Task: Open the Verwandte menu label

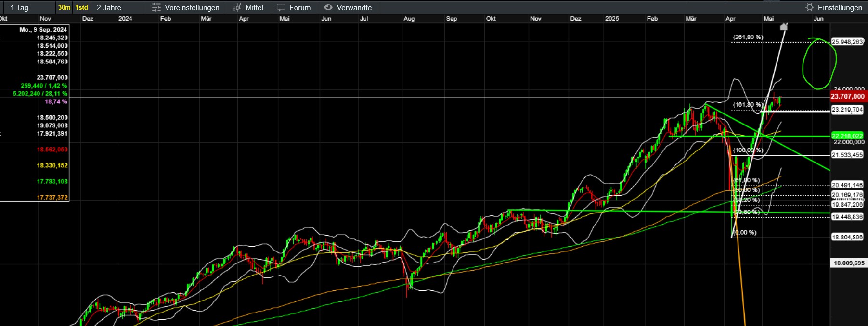Action: 354,8
